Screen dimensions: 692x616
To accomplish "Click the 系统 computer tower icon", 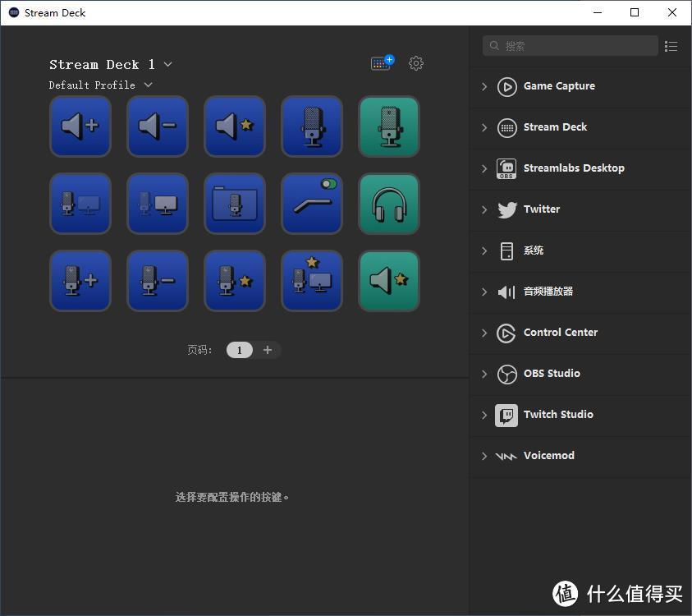I will tap(506, 251).
